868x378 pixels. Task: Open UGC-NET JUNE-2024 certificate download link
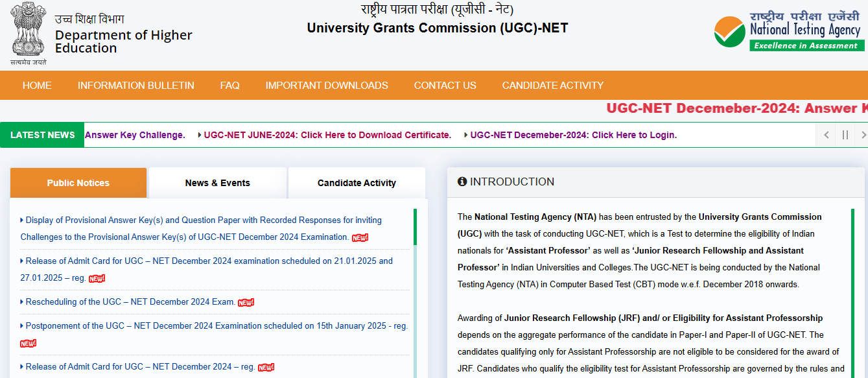point(327,135)
